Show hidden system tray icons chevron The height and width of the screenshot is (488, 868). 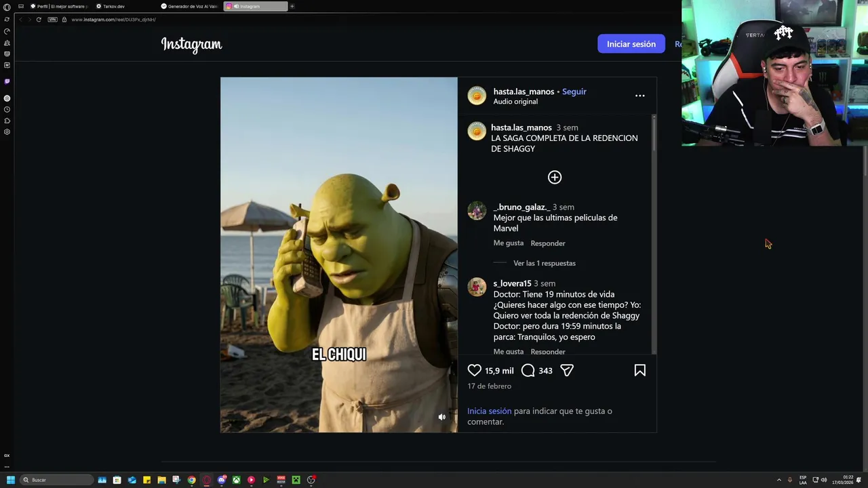(x=778, y=480)
